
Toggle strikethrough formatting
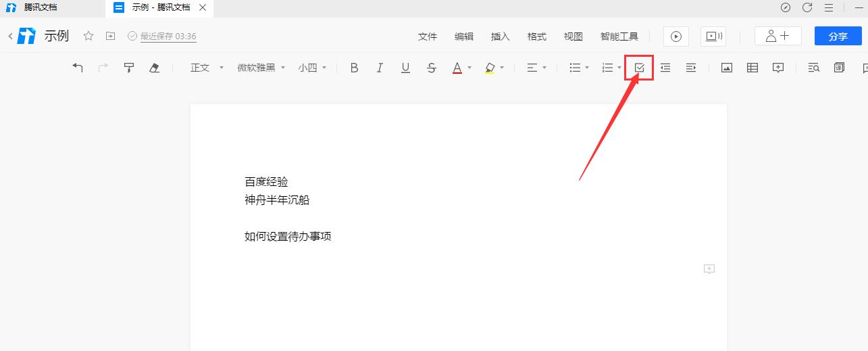[432, 68]
